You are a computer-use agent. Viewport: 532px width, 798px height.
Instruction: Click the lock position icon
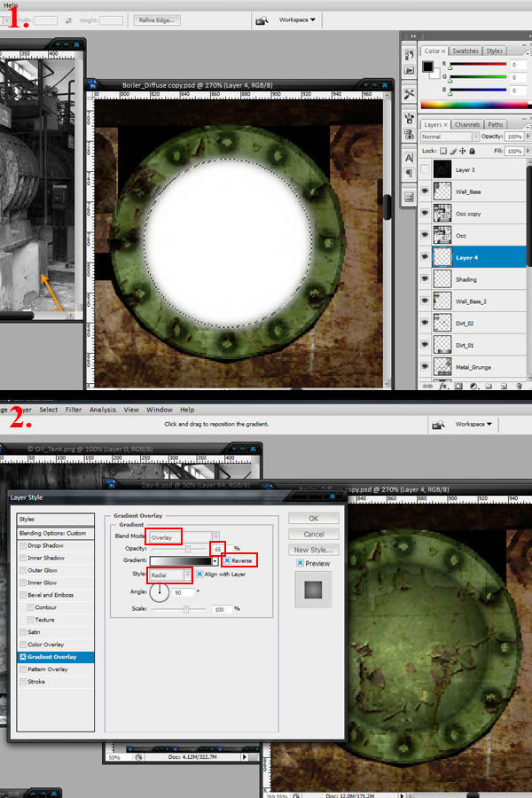coord(462,151)
